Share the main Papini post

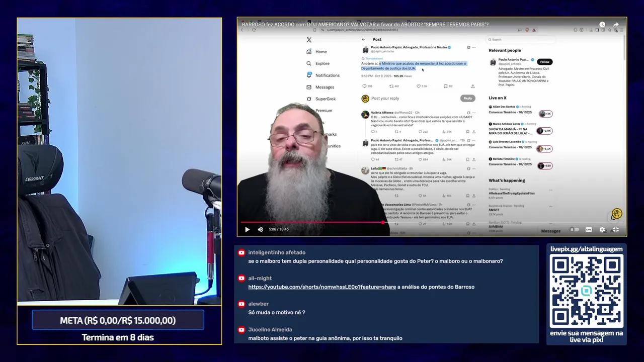[x=472, y=86]
